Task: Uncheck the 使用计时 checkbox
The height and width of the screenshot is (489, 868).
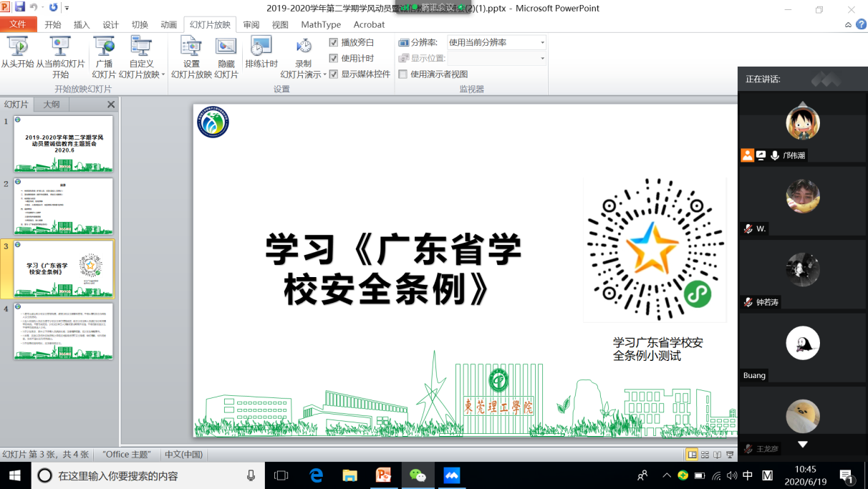Action: tap(334, 58)
